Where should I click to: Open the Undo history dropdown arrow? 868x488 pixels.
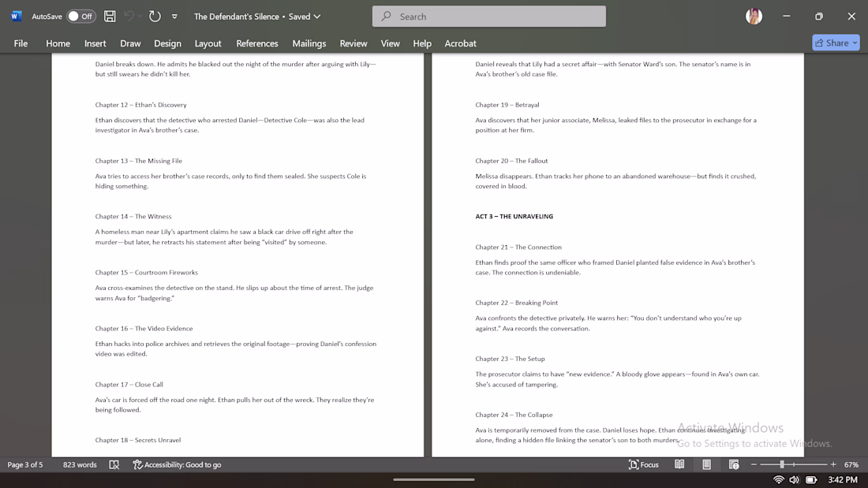[x=140, y=17]
